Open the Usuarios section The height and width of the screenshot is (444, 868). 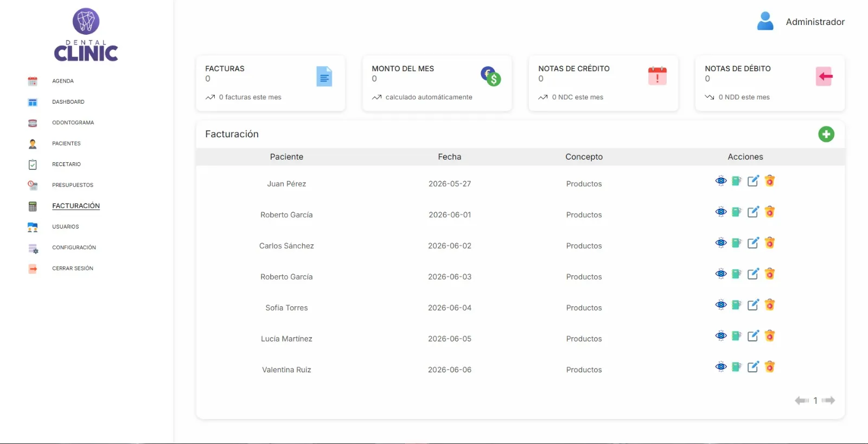[x=66, y=227]
